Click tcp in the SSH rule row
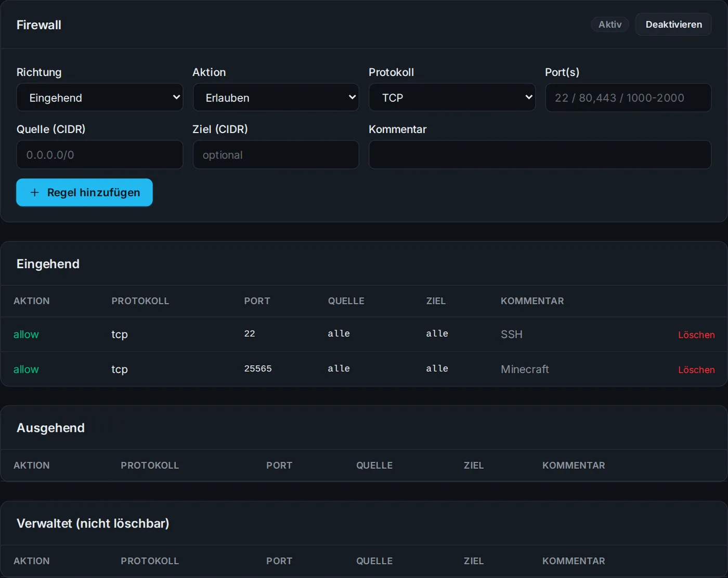728x578 pixels. point(120,334)
